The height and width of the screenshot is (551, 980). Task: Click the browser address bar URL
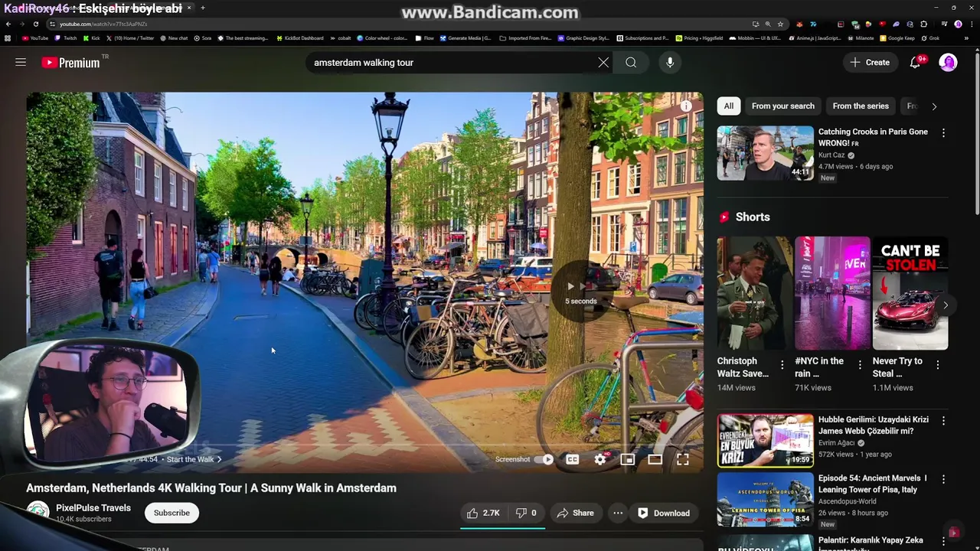pos(103,24)
